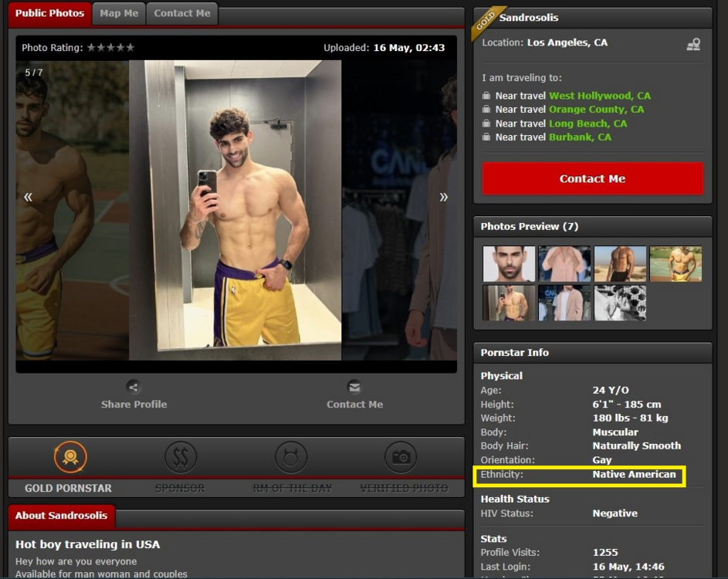Click the envelope icon under the photo
The image size is (728, 579).
tap(354, 388)
